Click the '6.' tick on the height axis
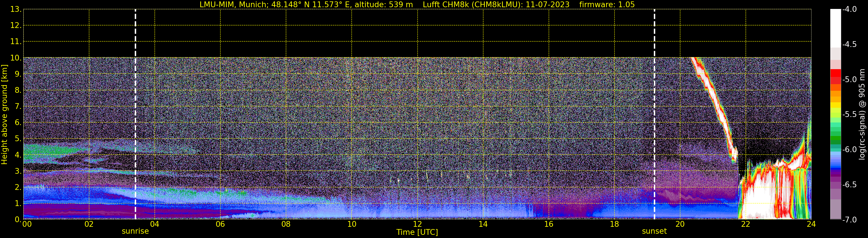868x238 pixels. (x=18, y=123)
